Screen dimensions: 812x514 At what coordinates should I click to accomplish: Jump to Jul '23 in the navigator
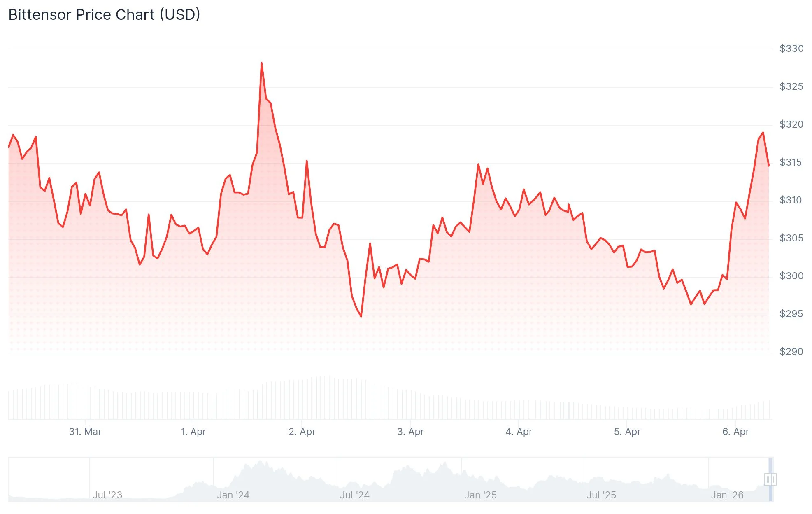(107, 495)
